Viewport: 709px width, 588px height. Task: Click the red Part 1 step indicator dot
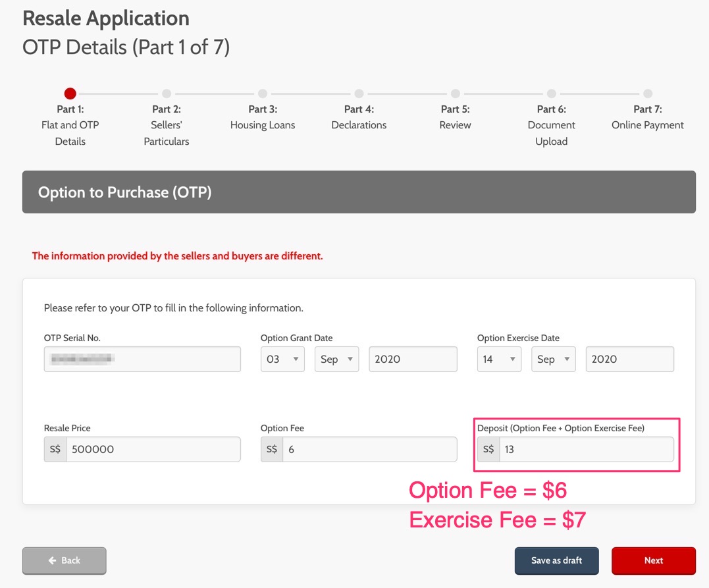[x=70, y=94]
